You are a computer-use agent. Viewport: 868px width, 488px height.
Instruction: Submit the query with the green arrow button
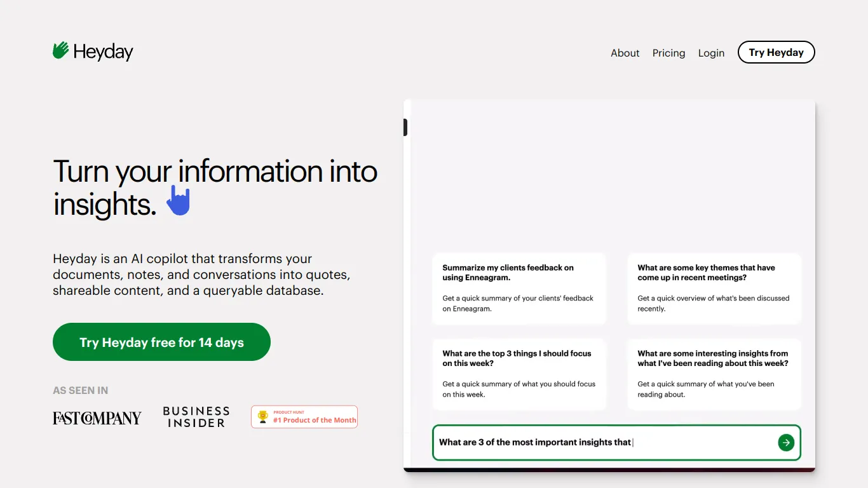(786, 442)
